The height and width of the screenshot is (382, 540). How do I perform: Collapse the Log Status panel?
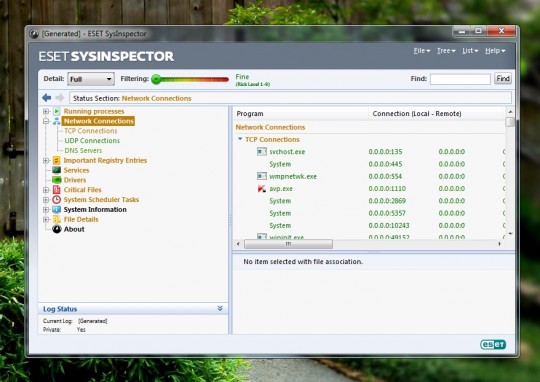[x=220, y=308]
